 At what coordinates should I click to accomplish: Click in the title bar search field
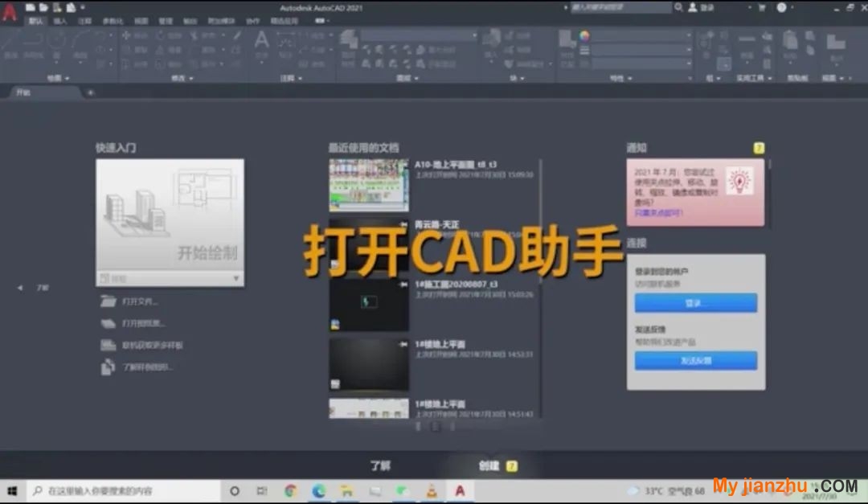[620, 7]
